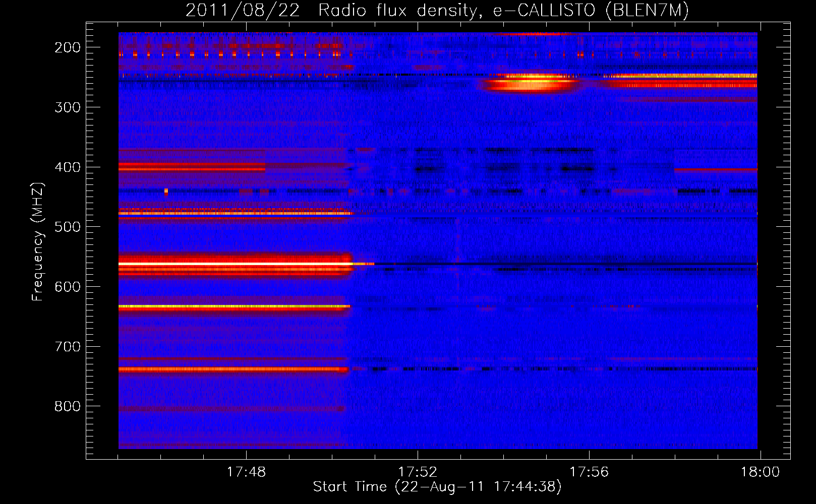Click the 600 frequency tick label
816x504 pixels.
(x=68, y=287)
